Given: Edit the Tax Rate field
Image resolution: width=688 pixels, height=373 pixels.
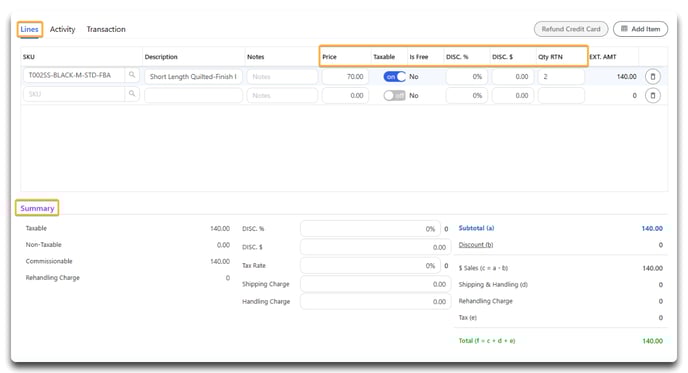Looking at the screenshot, I should pos(370,265).
